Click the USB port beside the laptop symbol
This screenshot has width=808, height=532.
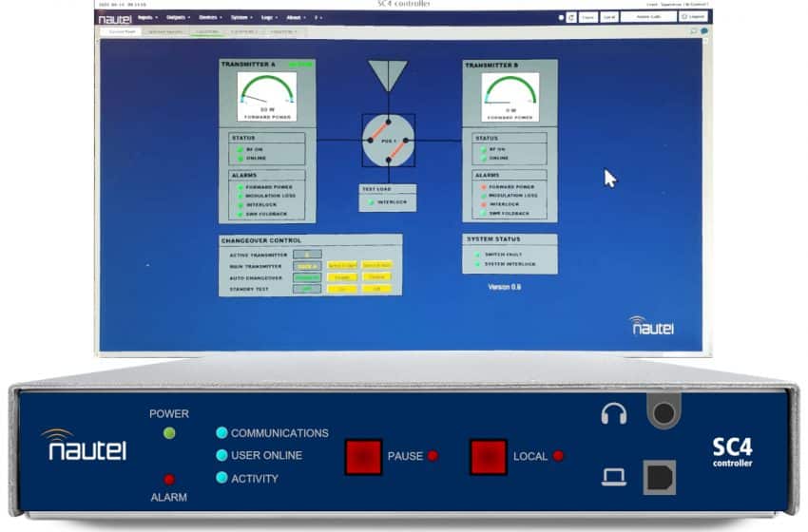(660, 477)
